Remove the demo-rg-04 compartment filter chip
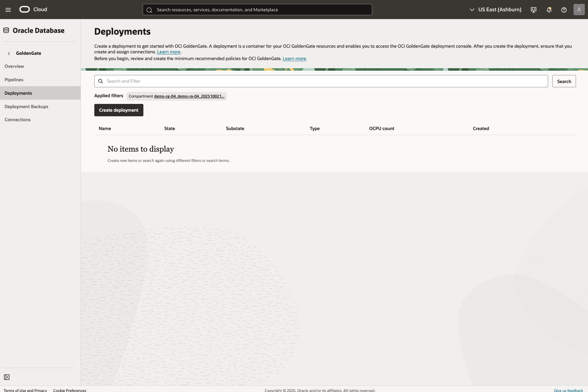The height and width of the screenshot is (392, 588). point(177,96)
